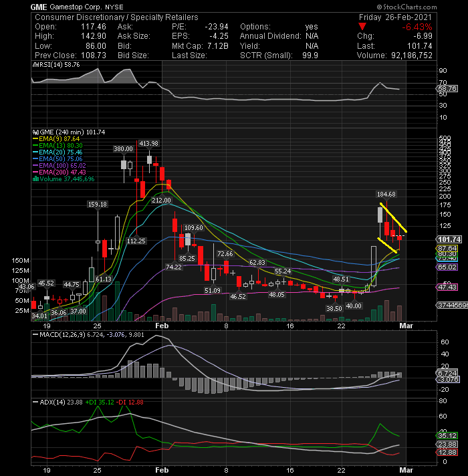This screenshot has width=468, height=476.
Task: Click the 37445696 volume axis tag
Action: (452, 305)
